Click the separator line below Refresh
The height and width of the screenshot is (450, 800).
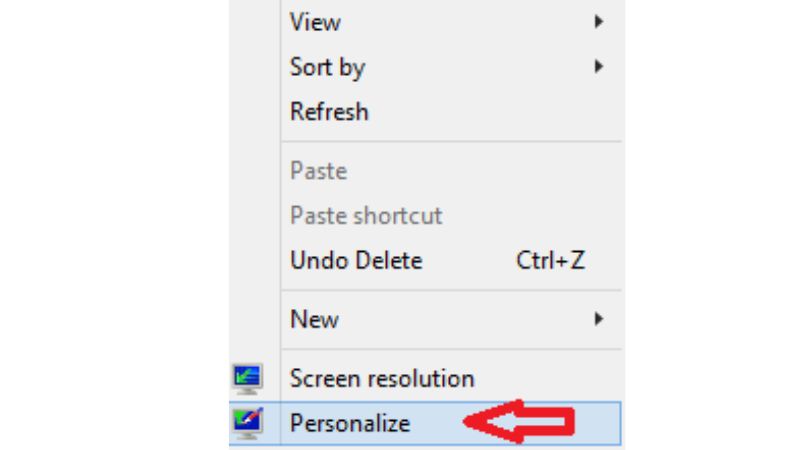click(452, 141)
